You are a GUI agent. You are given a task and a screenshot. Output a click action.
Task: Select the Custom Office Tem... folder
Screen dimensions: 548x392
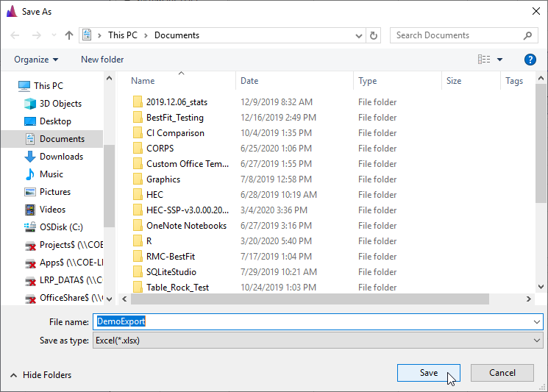point(181,164)
